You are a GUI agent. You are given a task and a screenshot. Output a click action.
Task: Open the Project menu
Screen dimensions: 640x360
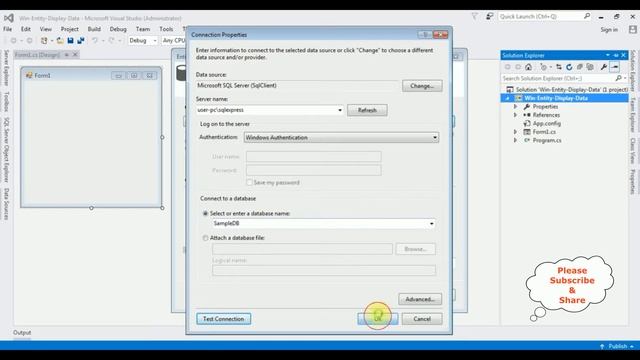click(70, 29)
